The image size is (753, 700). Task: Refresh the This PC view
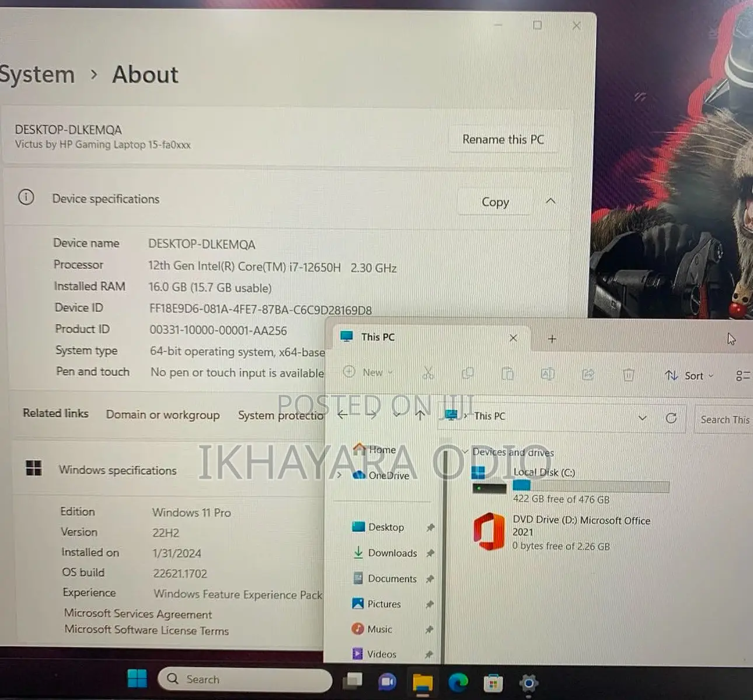(671, 418)
